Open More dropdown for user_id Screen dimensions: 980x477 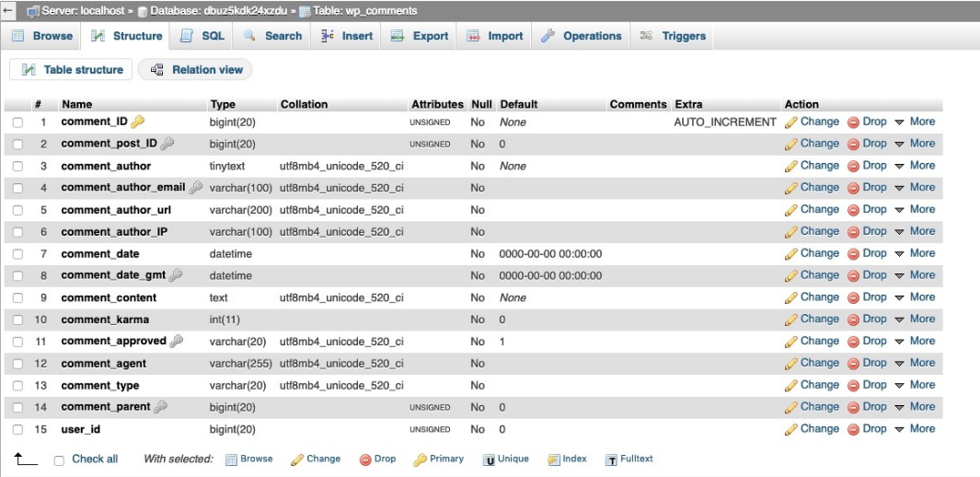click(x=915, y=429)
